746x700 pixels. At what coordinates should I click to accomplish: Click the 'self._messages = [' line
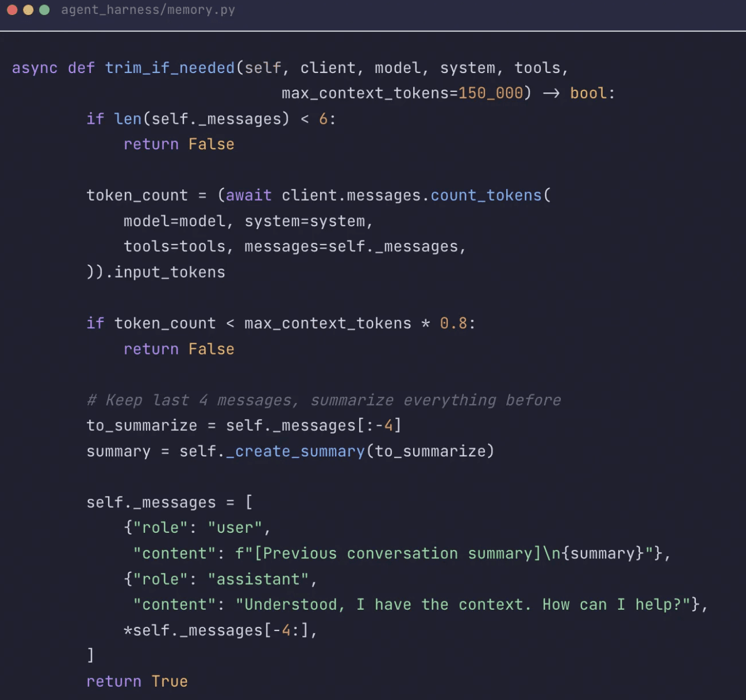tap(169, 503)
